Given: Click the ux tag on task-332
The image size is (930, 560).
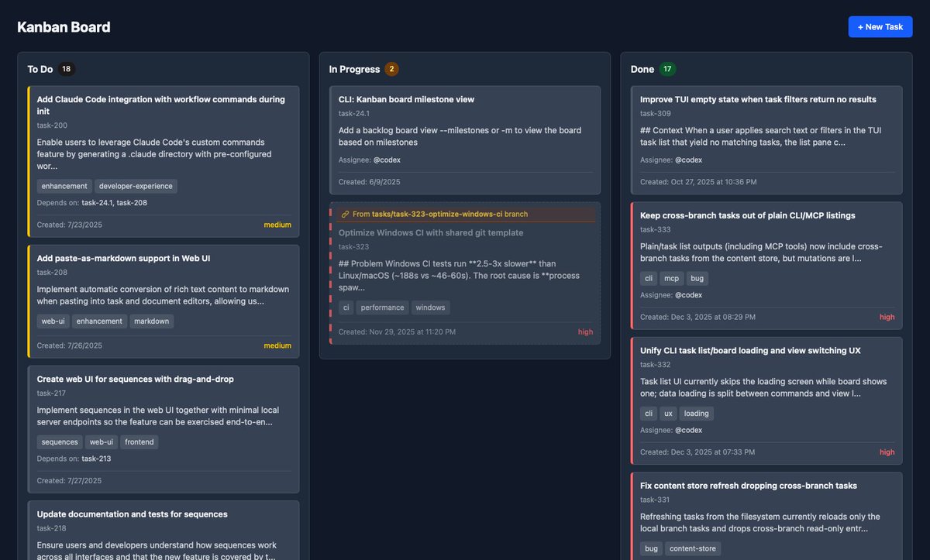Looking at the screenshot, I should [x=669, y=414].
